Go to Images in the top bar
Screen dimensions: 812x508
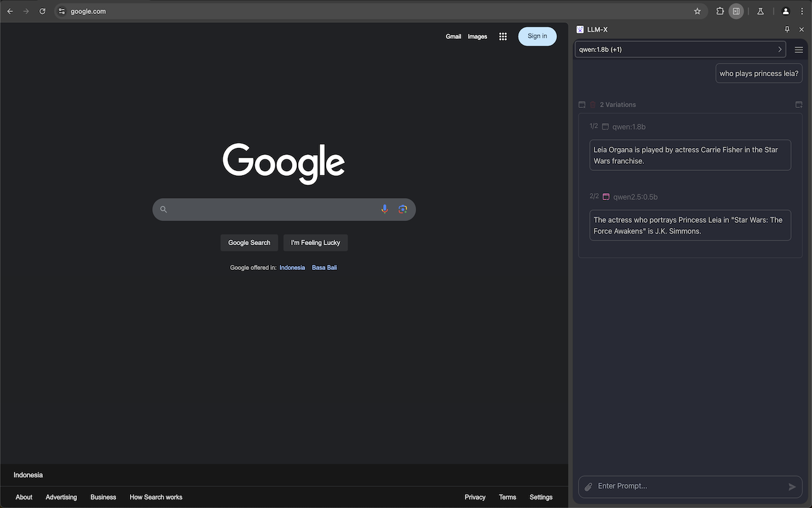[477, 37]
